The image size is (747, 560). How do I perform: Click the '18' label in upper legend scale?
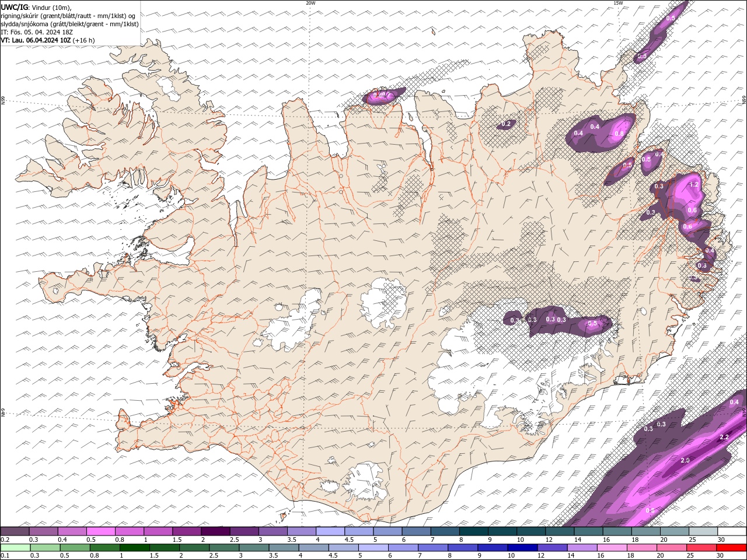tap(634, 540)
